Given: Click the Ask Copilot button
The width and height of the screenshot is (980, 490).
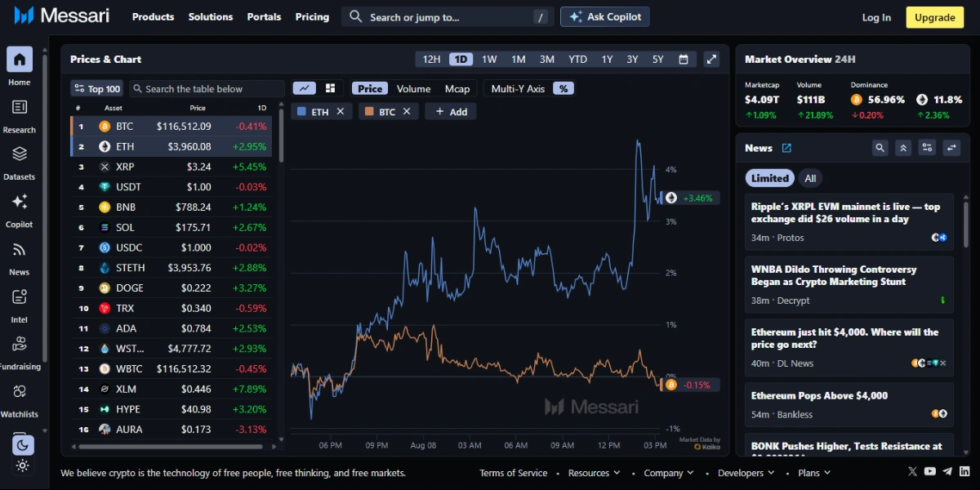Looking at the screenshot, I should (x=605, y=16).
